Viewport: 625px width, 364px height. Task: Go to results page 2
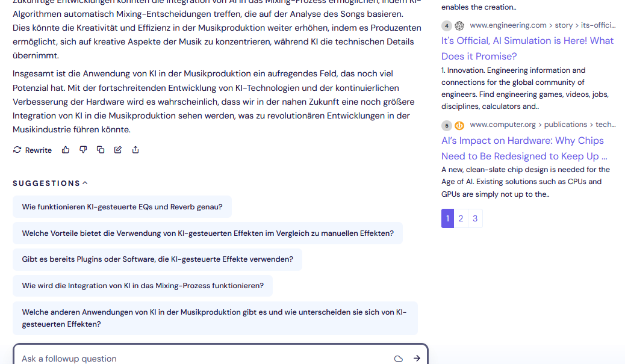tap(461, 218)
